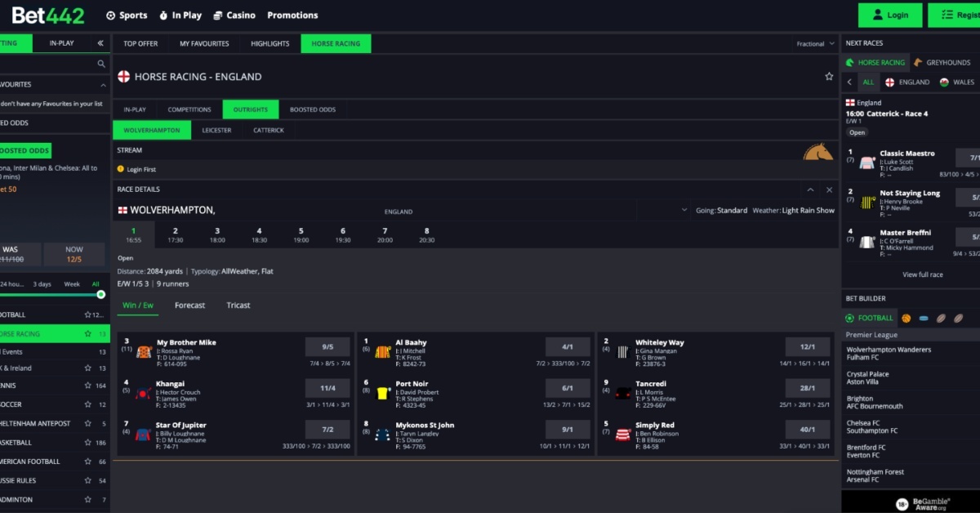Show Greyhounds next races
This screenshot has width=980, height=513.
(941, 62)
